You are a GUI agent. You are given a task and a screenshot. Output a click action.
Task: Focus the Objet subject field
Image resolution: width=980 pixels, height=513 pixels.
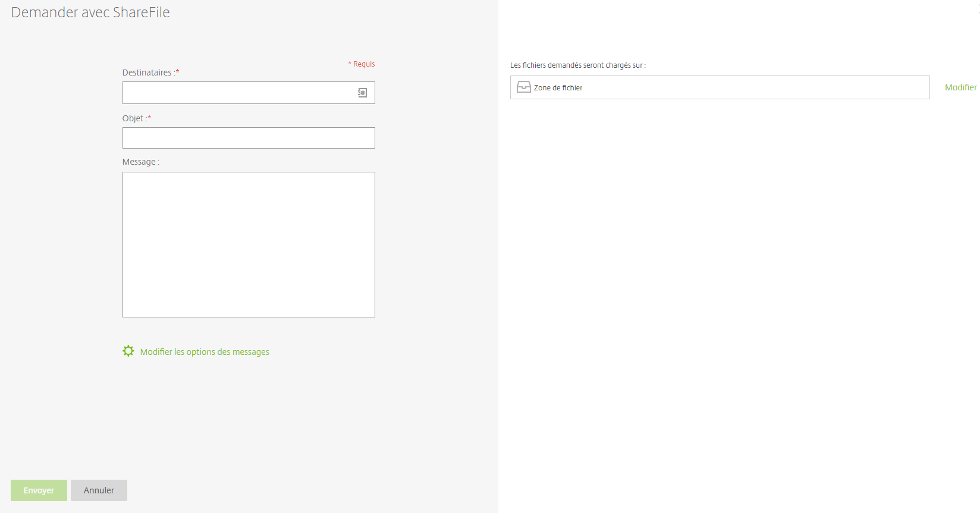[249, 138]
